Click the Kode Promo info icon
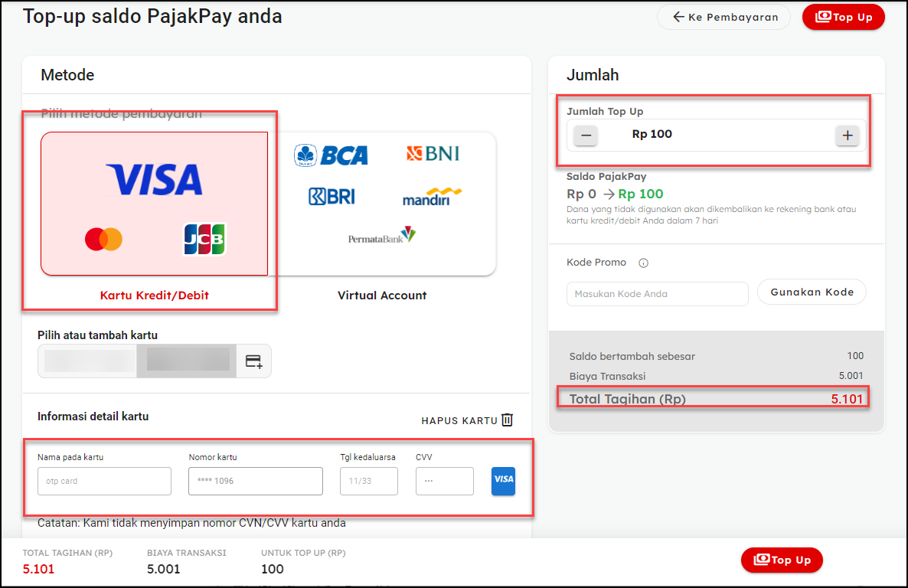The image size is (908, 588). [x=643, y=263]
